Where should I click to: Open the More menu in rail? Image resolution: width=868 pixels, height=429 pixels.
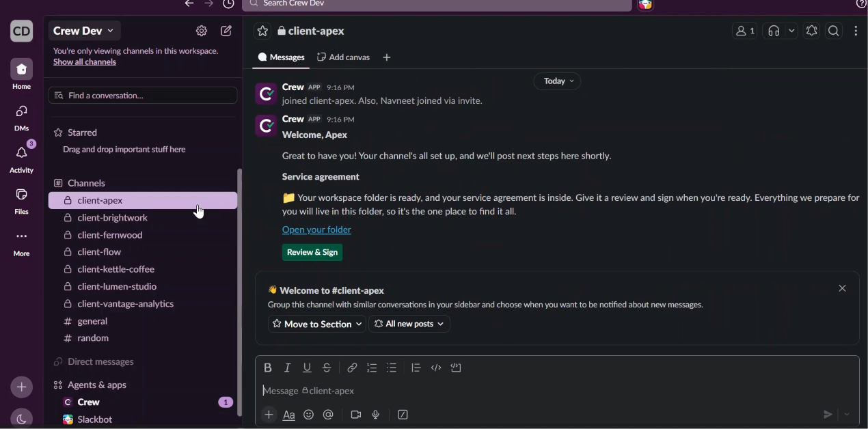coord(21,243)
